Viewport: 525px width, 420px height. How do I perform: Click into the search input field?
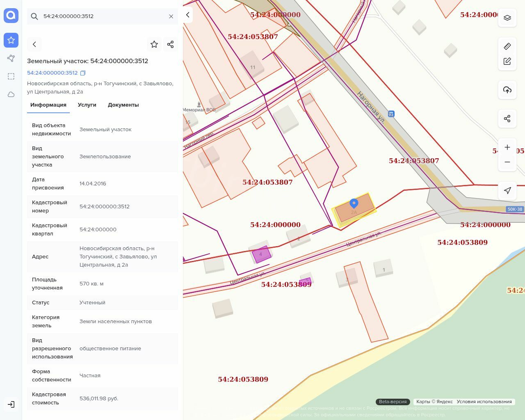coord(103,16)
